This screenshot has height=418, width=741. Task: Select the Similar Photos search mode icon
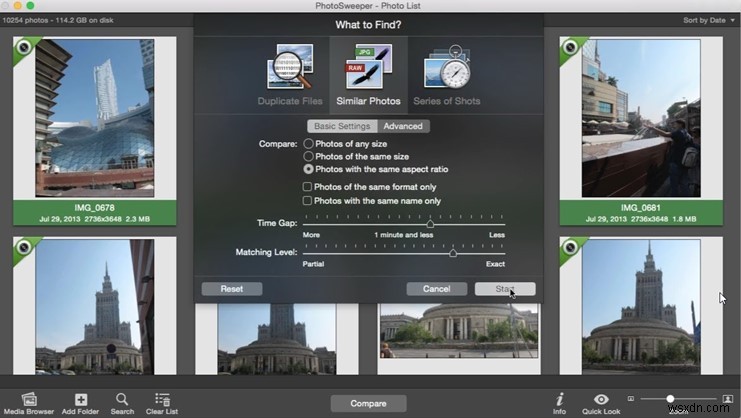click(x=369, y=67)
